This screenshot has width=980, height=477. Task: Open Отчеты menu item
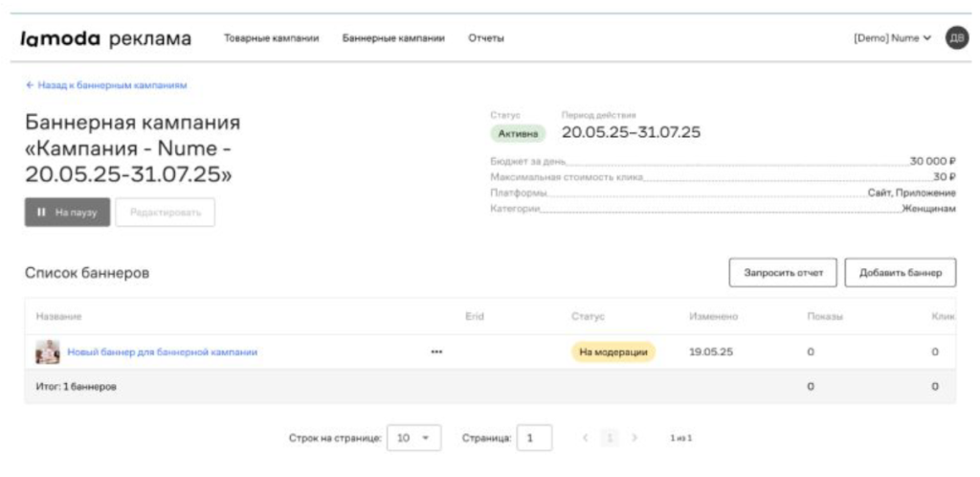[x=485, y=38]
